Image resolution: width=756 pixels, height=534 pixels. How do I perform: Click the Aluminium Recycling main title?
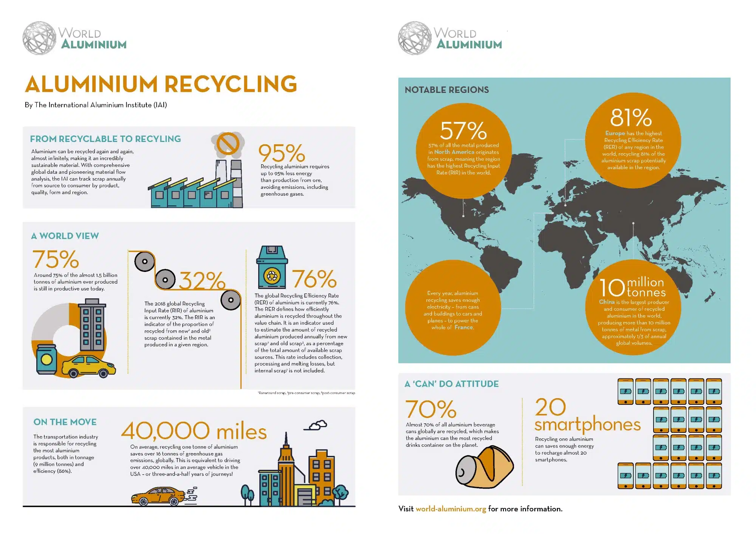coord(161,84)
